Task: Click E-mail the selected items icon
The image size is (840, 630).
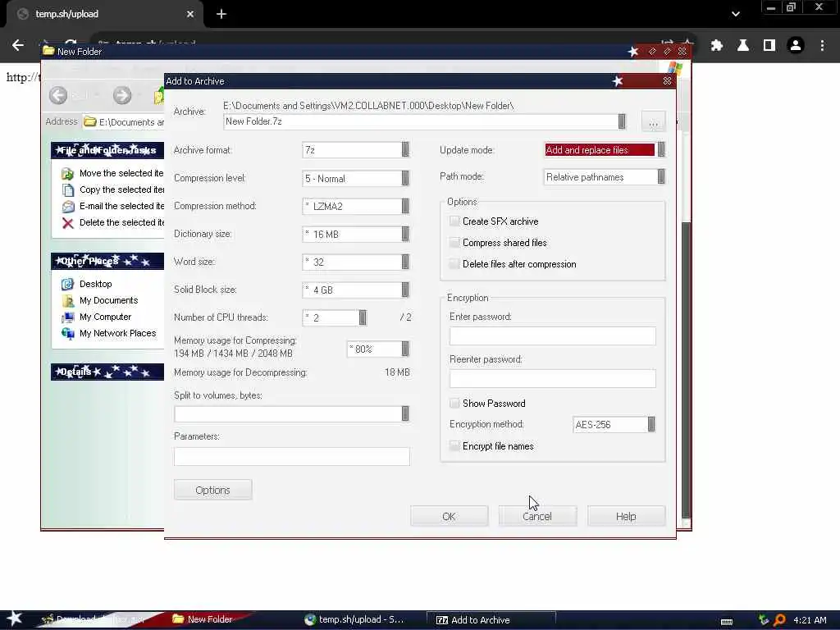Action: pos(67,206)
